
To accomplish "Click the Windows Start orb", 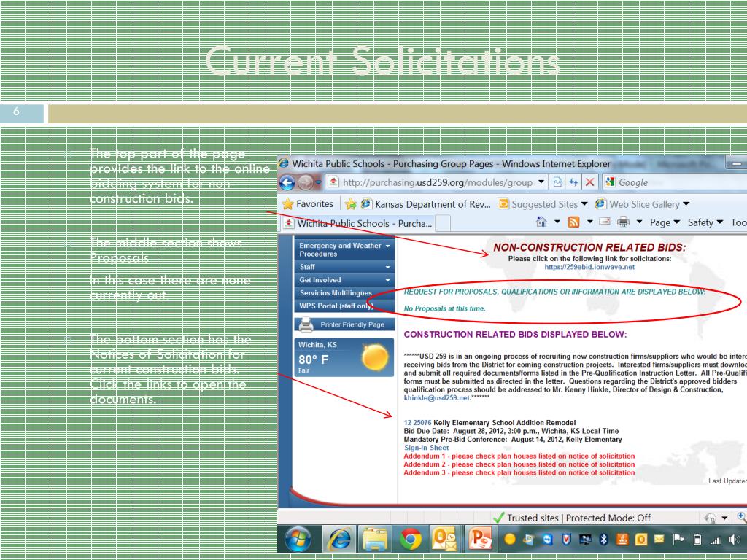I will (x=298, y=539).
